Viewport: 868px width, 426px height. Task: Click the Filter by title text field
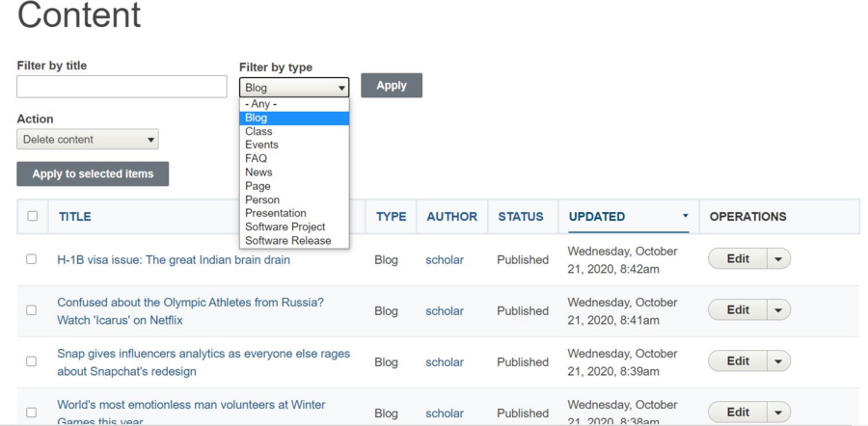[122, 86]
